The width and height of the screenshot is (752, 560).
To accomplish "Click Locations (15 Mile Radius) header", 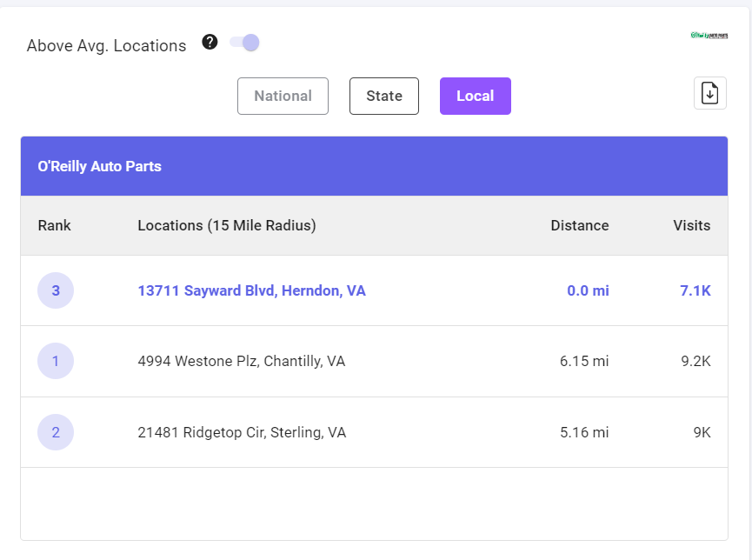I will click(227, 225).
